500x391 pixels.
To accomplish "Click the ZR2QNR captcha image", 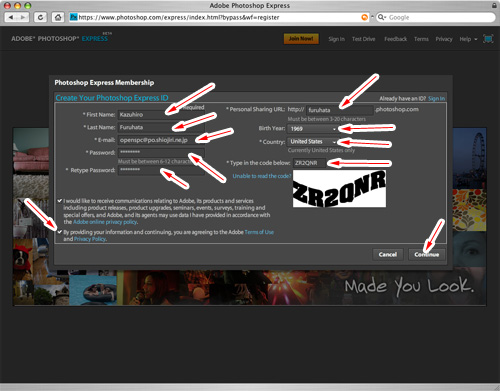I will [339, 189].
